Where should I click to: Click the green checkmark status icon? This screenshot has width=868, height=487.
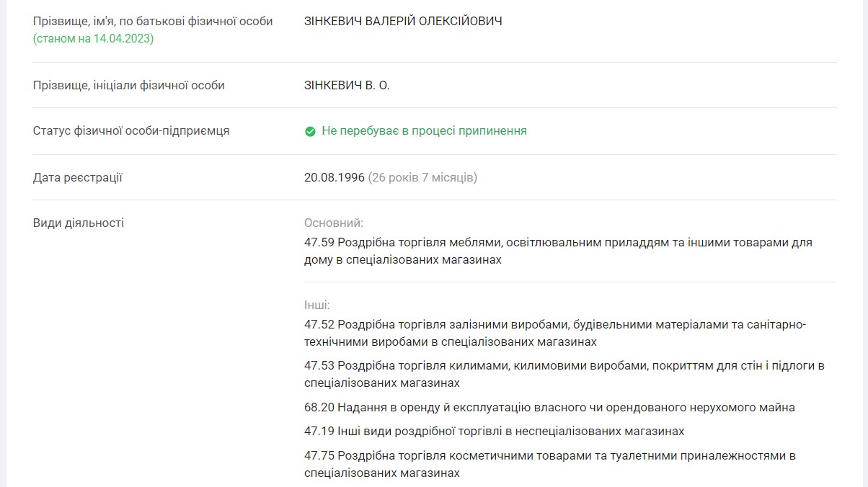click(x=310, y=131)
